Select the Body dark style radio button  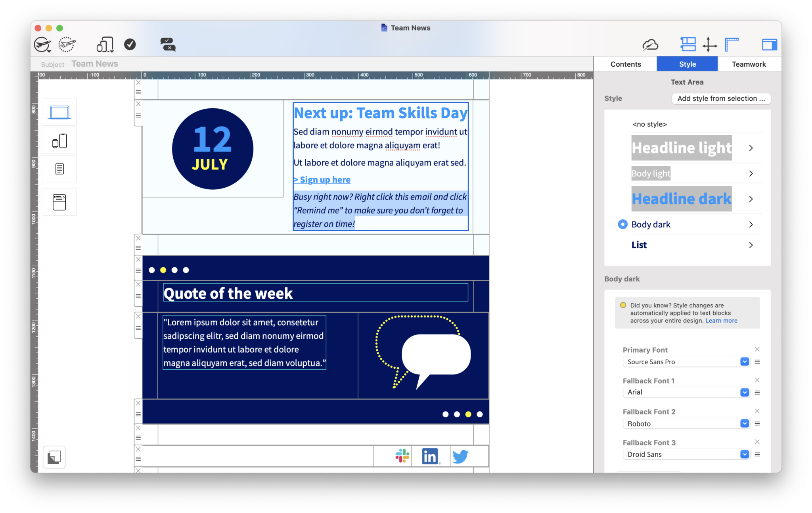(x=622, y=224)
